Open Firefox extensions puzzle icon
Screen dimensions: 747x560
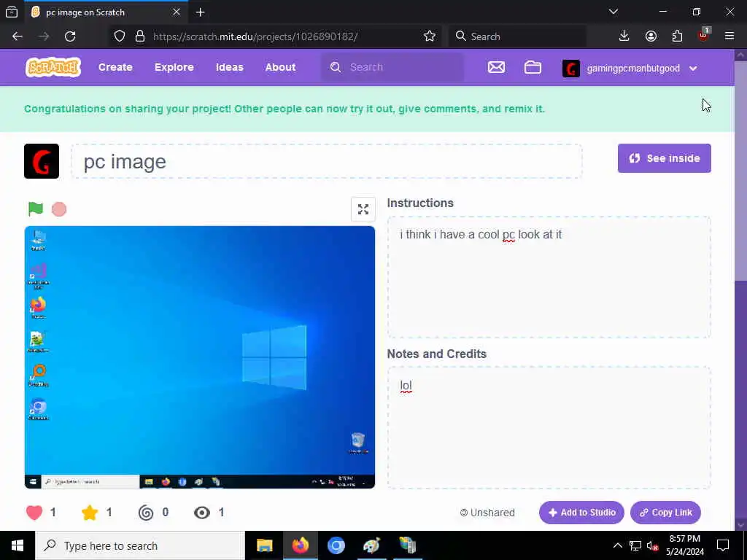(x=677, y=36)
